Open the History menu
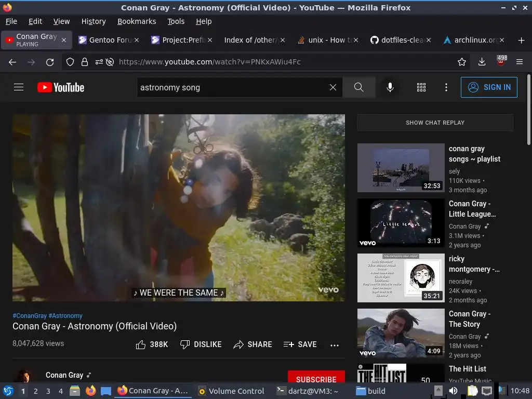The width and height of the screenshot is (532, 399). pyautogui.click(x=94, y=21)
